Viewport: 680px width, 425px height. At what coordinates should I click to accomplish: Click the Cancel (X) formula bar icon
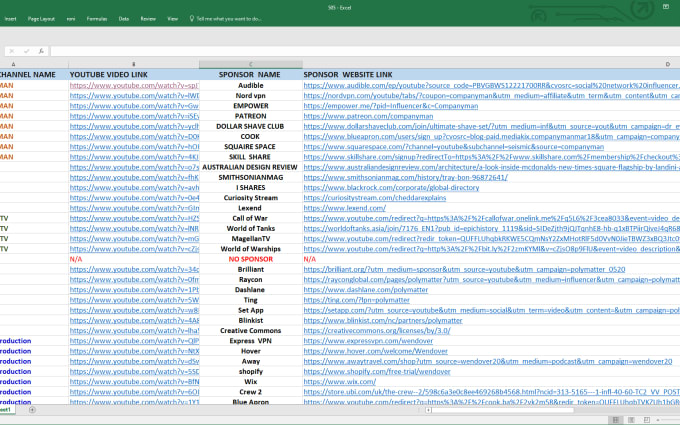[x=12, y=51]
